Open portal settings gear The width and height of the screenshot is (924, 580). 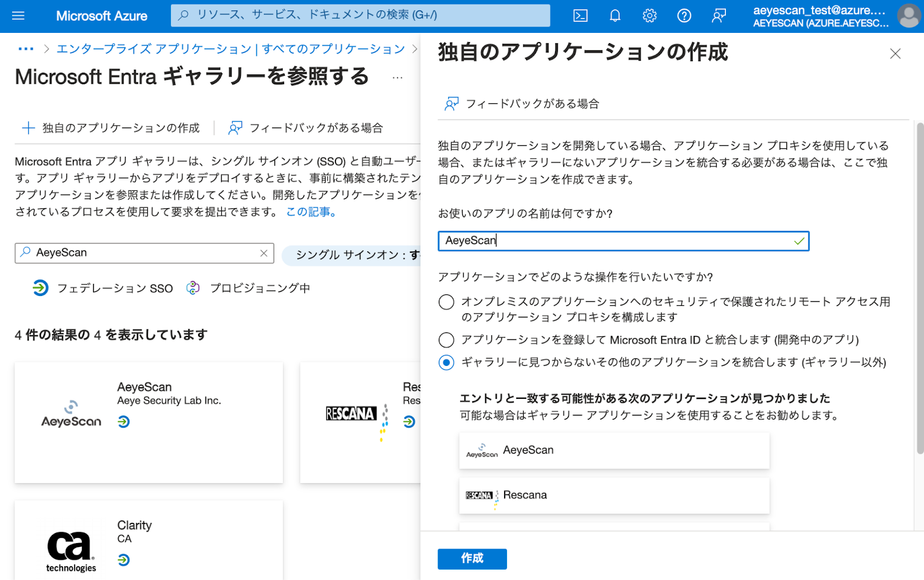coord(650,16)
